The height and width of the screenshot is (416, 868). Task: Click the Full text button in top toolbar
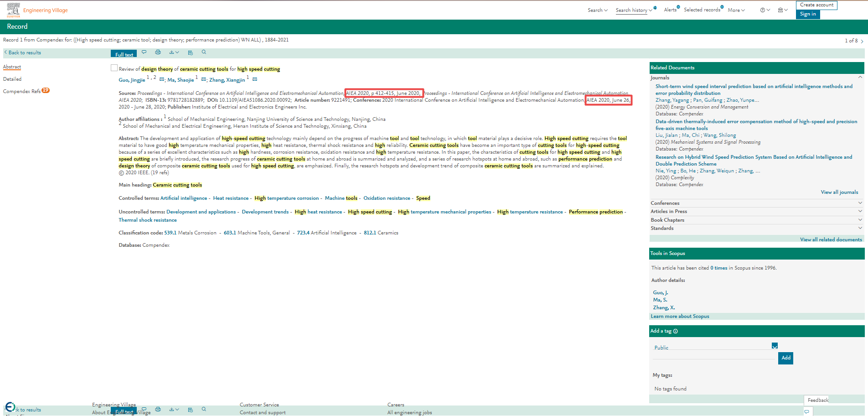coord(124,54)
